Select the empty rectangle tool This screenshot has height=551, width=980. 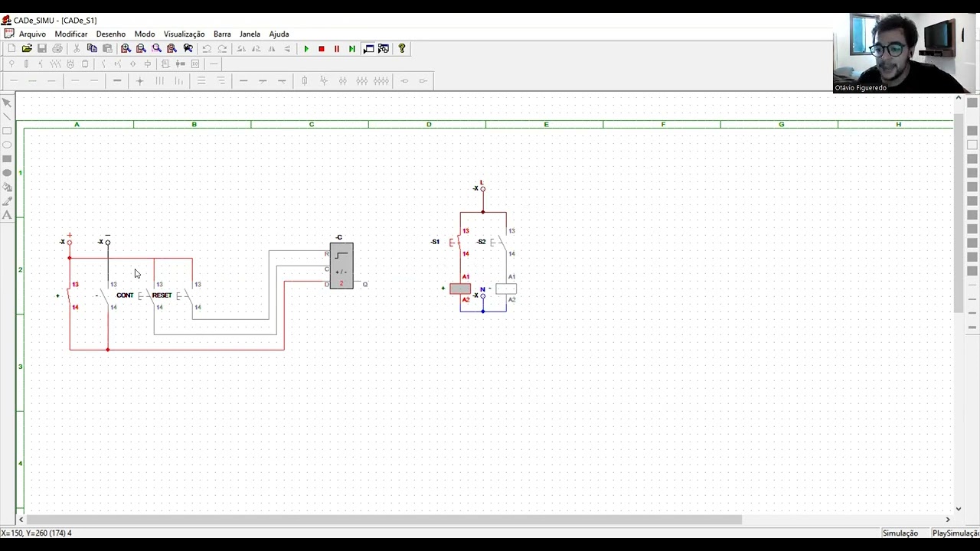tap(7, 131)
